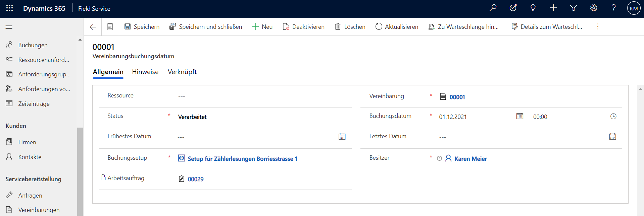Open the Arbeitsauftrag 00029 link
The width and height of the screenshot is (644, 216).
195,179
